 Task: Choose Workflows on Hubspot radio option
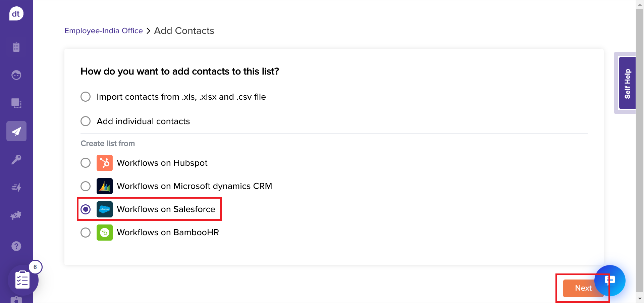click(x=86, y=163)
